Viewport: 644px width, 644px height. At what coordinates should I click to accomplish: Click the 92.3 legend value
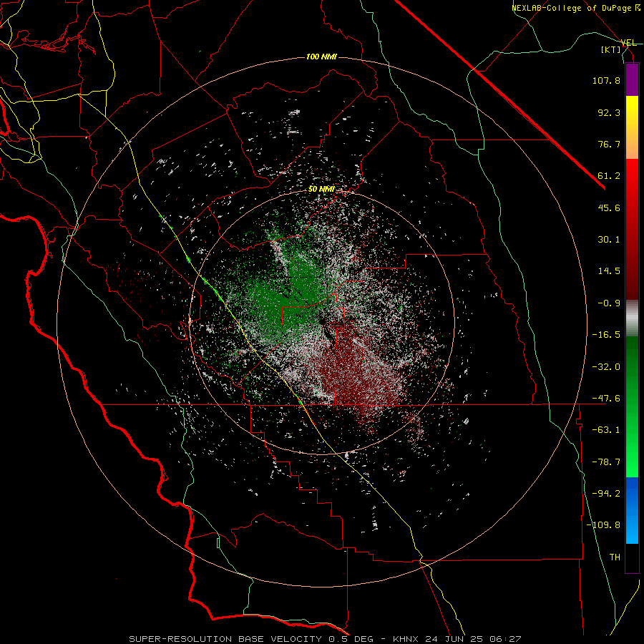coord(609,112)
